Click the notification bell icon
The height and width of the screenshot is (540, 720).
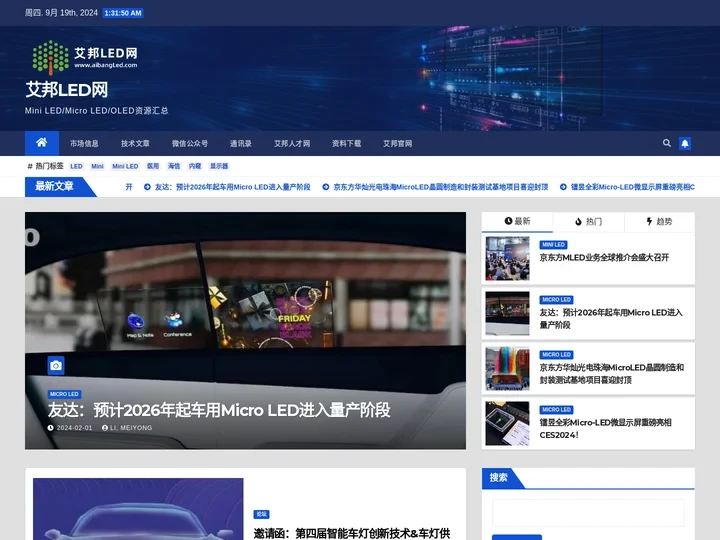pyautogui.click(x=685, y=144)
